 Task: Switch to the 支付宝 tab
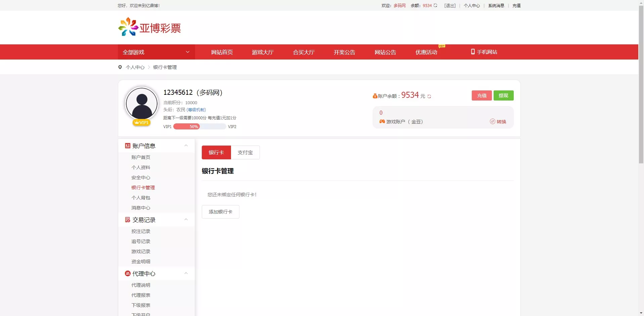click(245, 152)
